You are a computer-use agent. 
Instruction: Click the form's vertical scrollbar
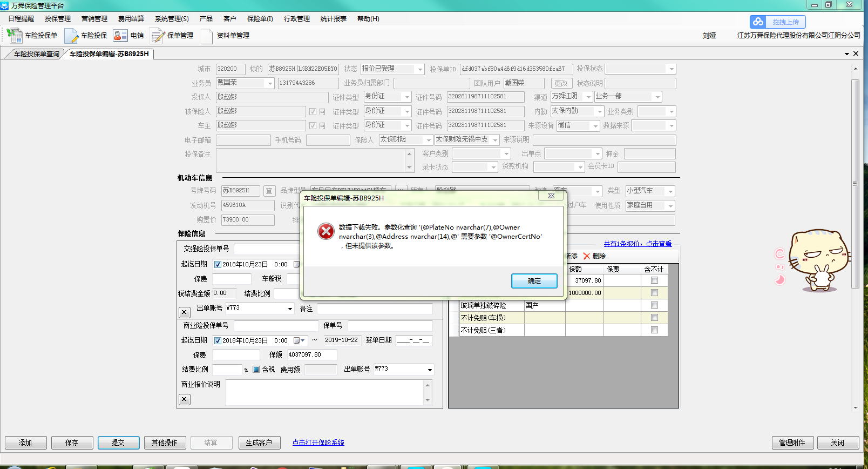pos(855,184)
